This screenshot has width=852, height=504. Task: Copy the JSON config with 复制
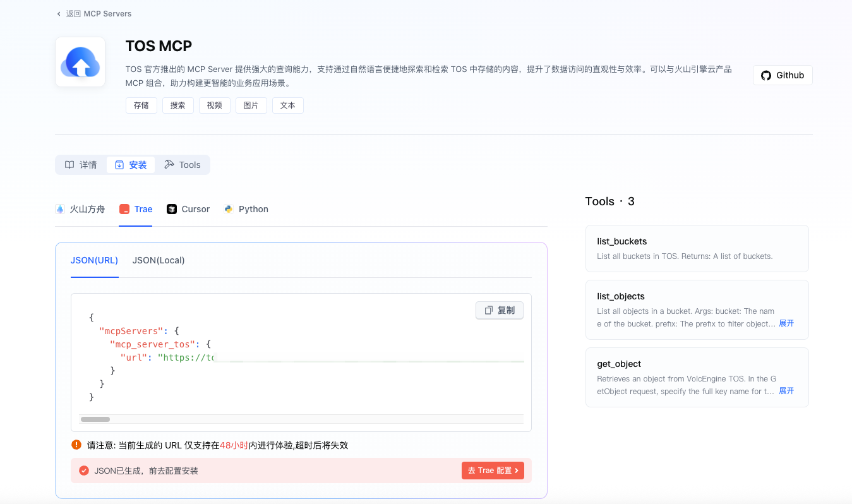[500, 310]
